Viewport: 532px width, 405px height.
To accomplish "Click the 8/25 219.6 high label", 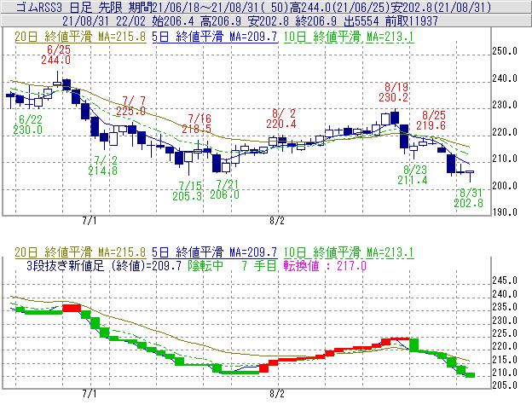I will (x=431, y=120).
